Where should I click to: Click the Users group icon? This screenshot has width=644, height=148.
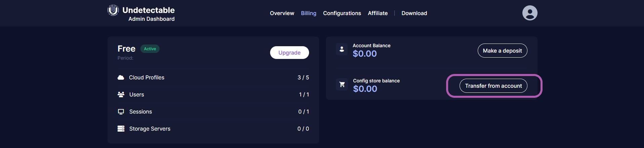coord(121,95)
